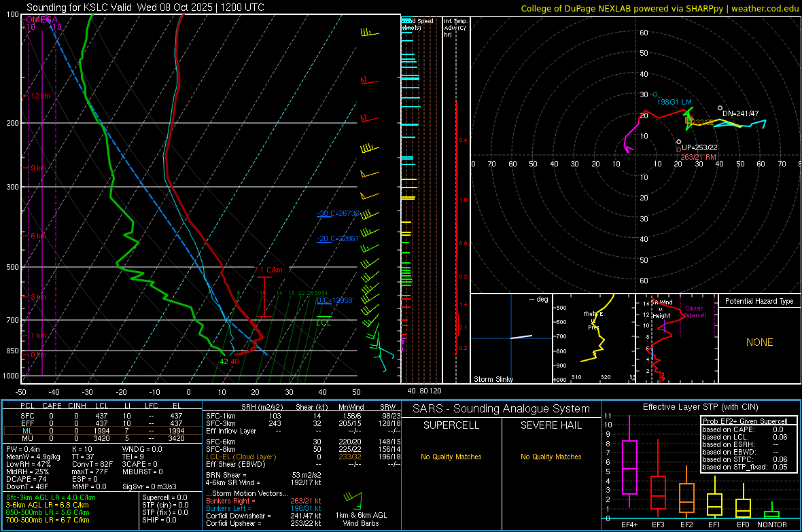
Task: Click the "9 km" height marker
Action: click(38, 168)
